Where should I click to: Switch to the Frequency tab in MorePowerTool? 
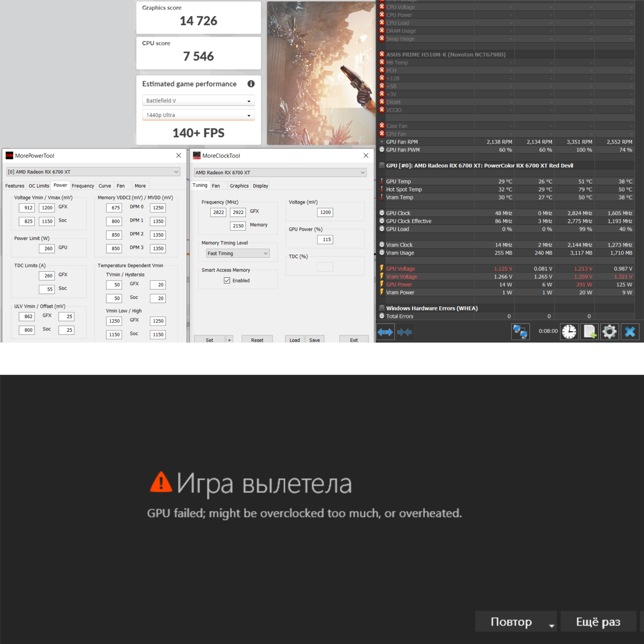point(83,186)
